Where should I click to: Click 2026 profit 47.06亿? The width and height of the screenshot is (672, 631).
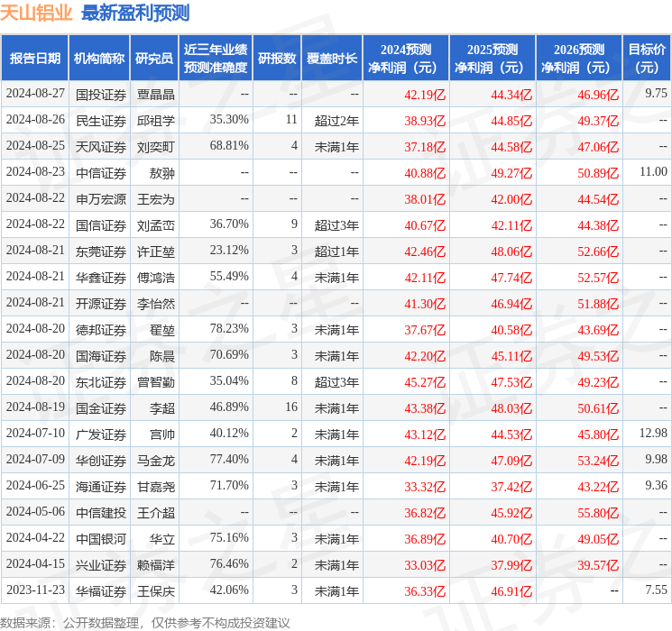(x=598, y=147)
